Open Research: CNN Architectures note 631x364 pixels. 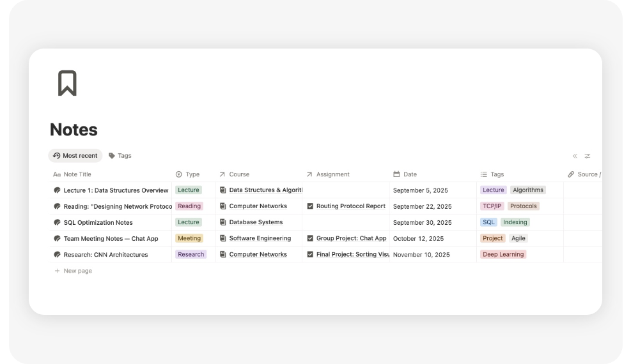click(106, 255)
